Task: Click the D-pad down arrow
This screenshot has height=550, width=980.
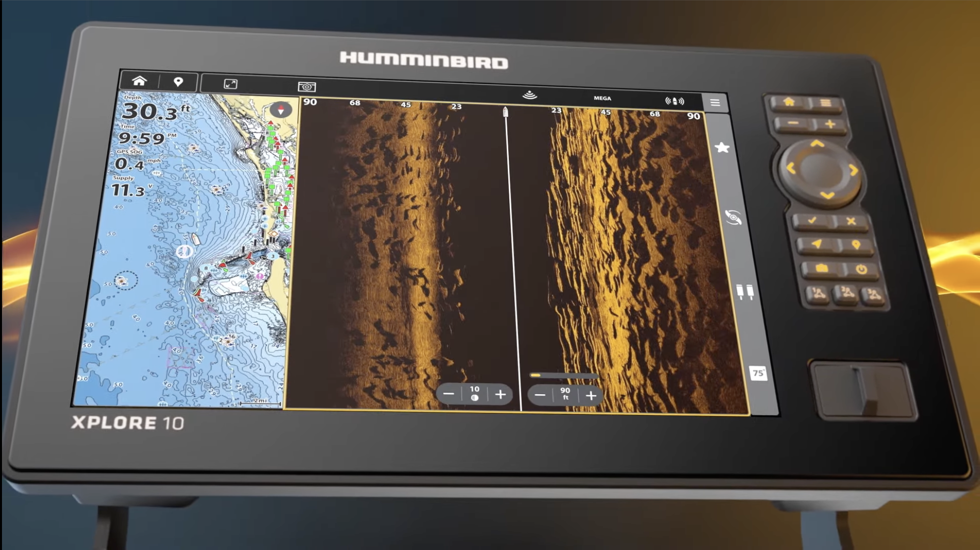Action: pyautogui.click(x=828, y=196)
